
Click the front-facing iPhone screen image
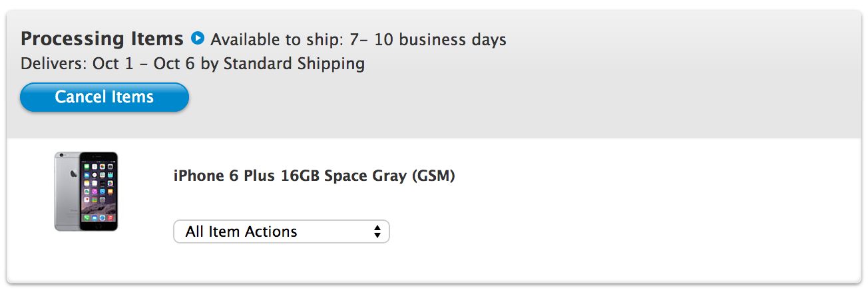(98, 192)
